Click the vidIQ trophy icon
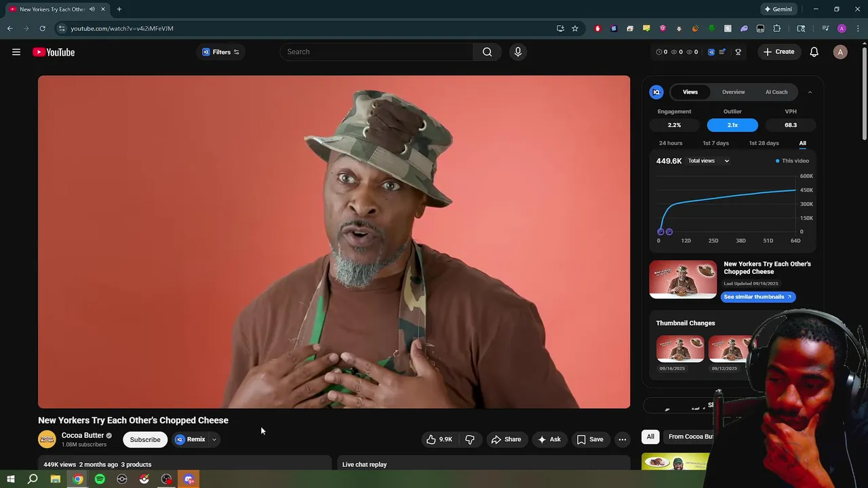The width and height of the screenshot is (868, 488). (x=738, y=52)
